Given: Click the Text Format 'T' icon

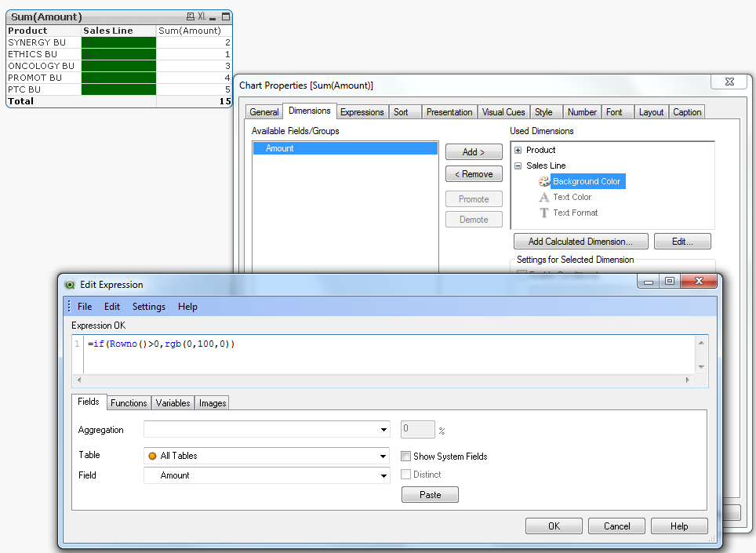Looking at the screenshot, I should [x=544, y=213].
